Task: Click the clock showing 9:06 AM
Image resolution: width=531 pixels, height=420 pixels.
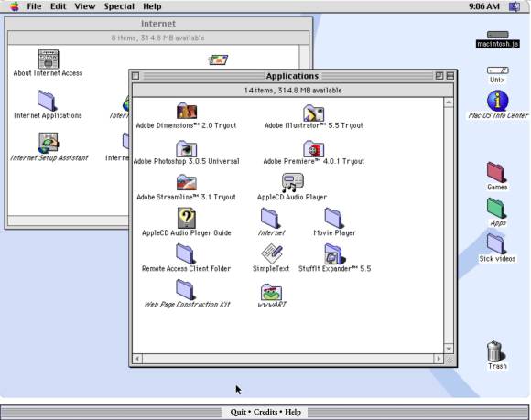Action: click(484, 6)
